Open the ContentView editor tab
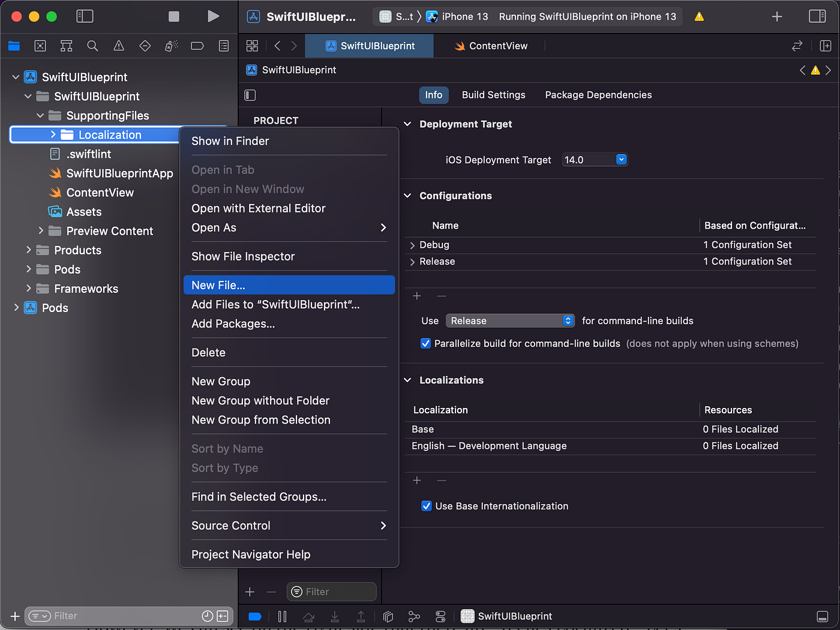 click(x=491, y=46)
